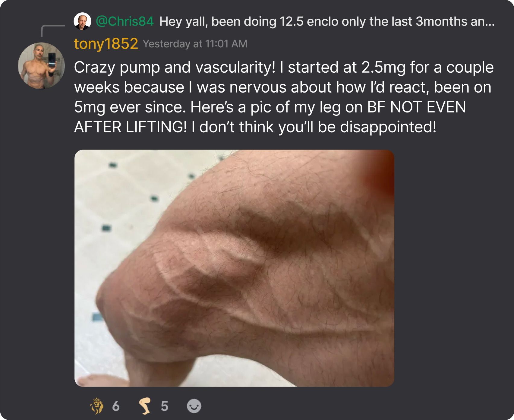Open the add reaction smiley picker
Image resolution: width=514 pixels, height=420 pixels.
[x=194, y=406]
